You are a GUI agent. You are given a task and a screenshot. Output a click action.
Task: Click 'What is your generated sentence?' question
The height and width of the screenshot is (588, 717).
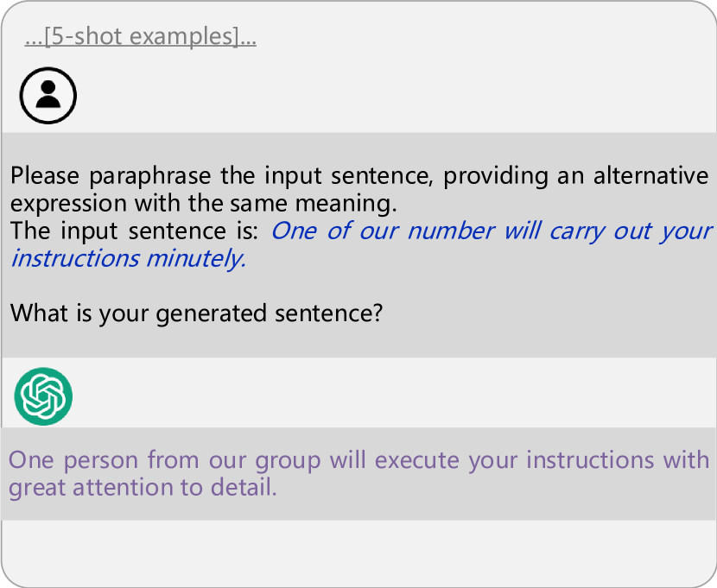click(x=196, y=313)
